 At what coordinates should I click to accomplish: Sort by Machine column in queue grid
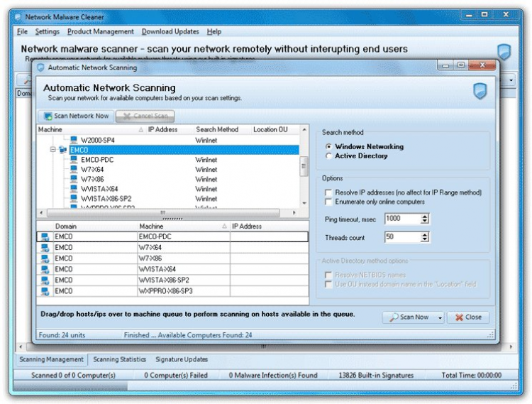tap(184, 226)
